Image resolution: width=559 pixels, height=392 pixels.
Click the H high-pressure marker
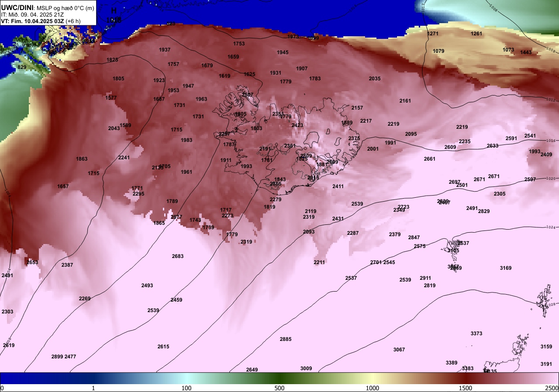tap(114, 10)
